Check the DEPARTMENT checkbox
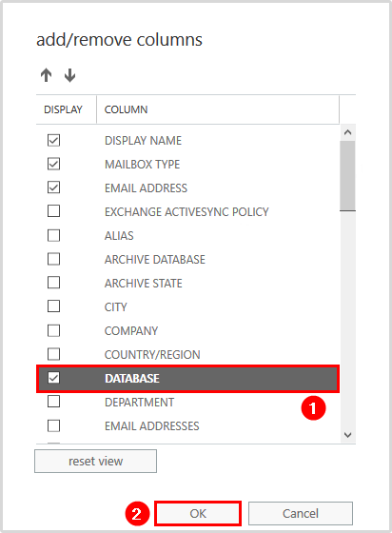Image resolution: width=392 pixels, height=533 pixels. 53,402
